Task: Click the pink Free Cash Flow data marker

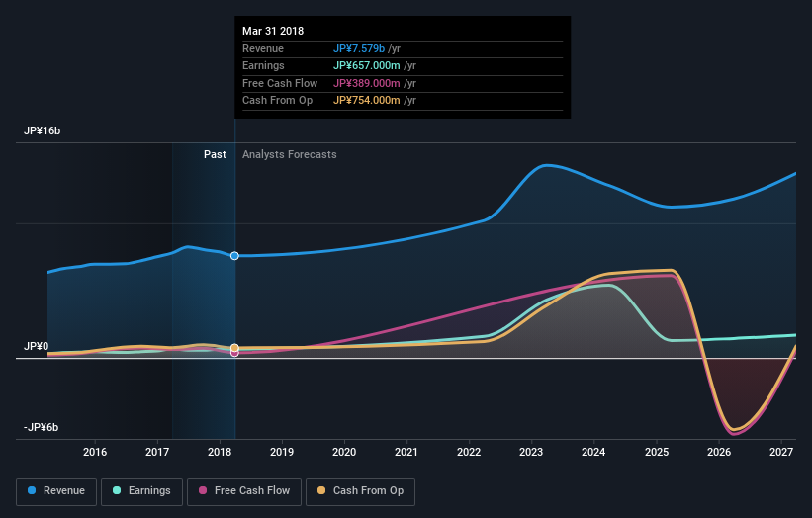Action: 234,354
